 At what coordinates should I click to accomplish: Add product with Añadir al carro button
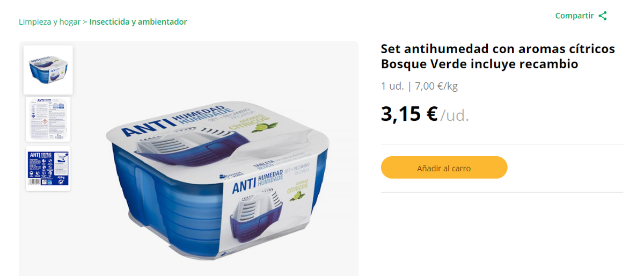pos(444,168)
